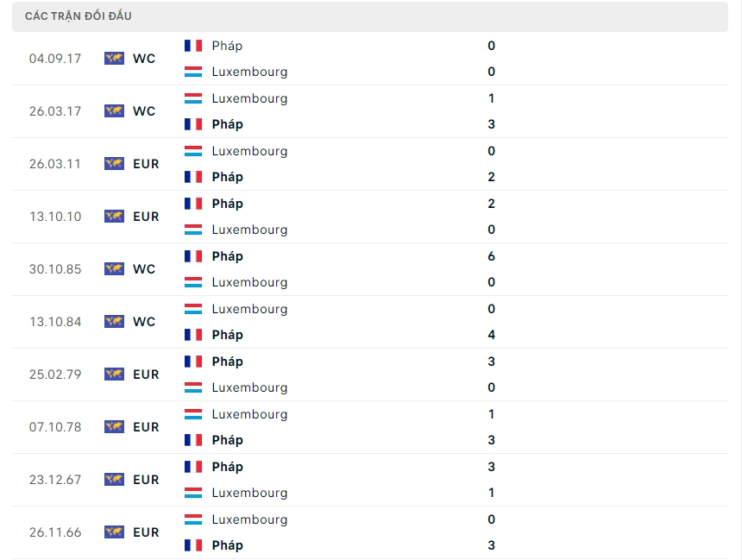Screen dimensions: 742x560
Task: Click the France flag in the 26.11.66 match
Action: point(193,545)
